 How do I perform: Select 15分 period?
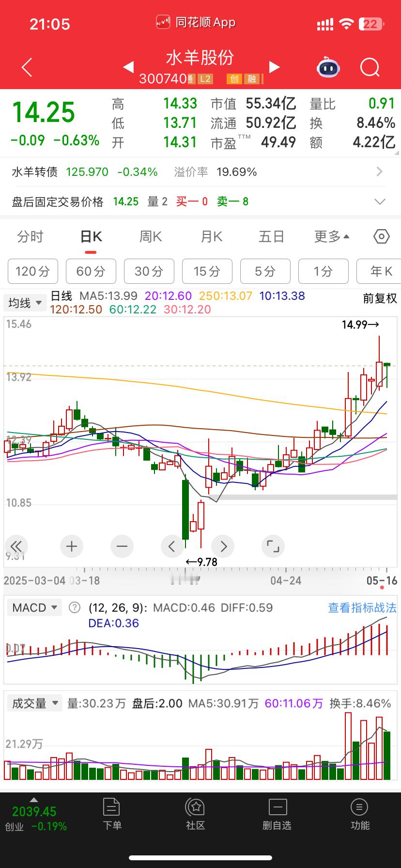[x=207, y=271]
